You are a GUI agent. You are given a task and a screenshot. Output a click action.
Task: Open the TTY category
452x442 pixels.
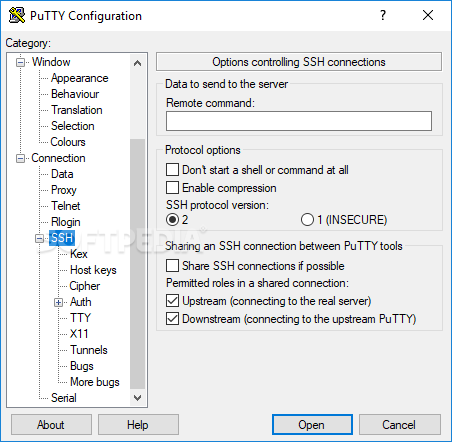pos(80,318)
